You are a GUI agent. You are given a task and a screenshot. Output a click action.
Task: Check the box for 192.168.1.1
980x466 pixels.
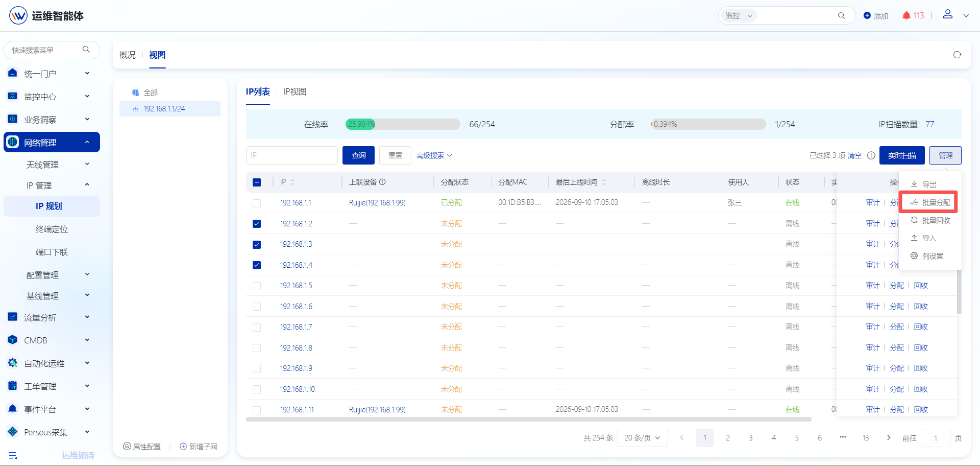pos(257,203)
